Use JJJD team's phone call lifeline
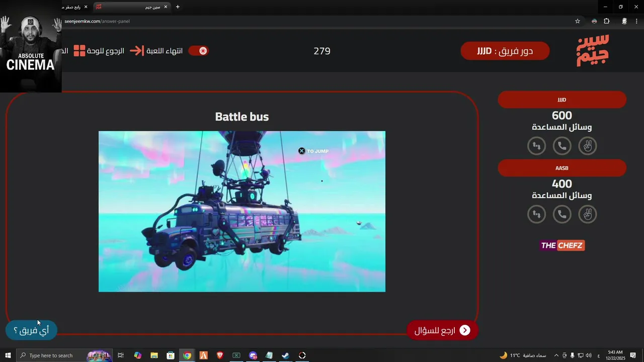The height and width of the screenshot is (362, 644). (562, 146)
